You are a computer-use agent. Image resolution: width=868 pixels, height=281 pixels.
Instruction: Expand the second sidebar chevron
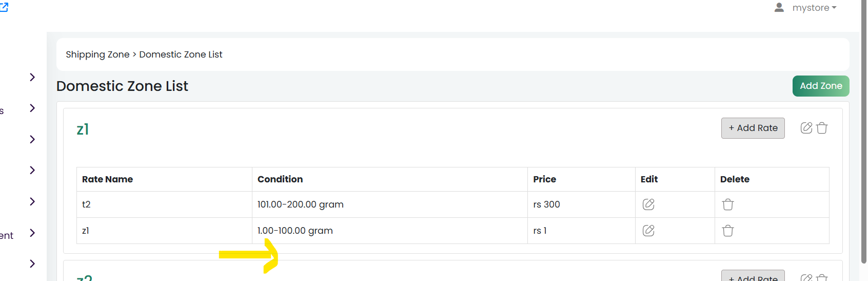coord(32,108)
